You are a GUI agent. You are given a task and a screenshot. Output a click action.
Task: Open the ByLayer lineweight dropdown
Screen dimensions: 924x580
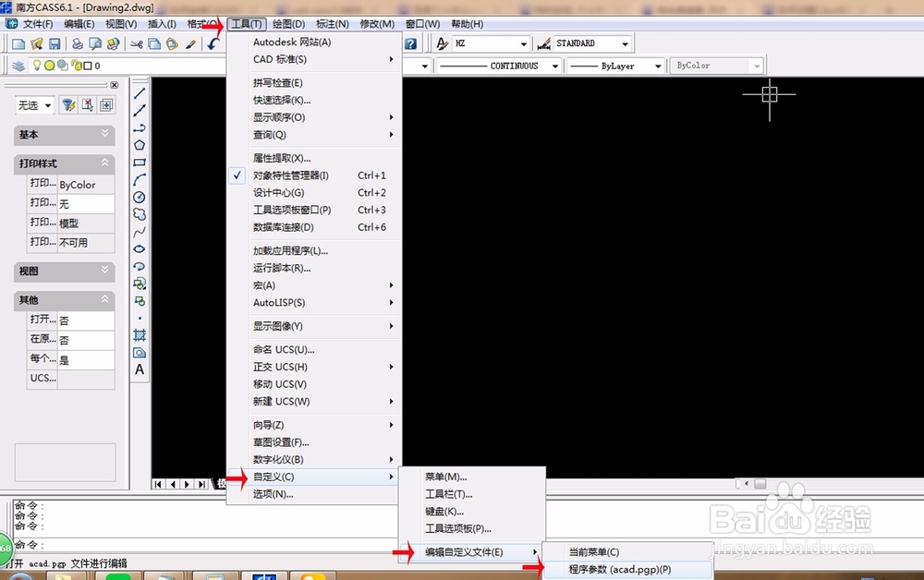click(x=658, y=66)
